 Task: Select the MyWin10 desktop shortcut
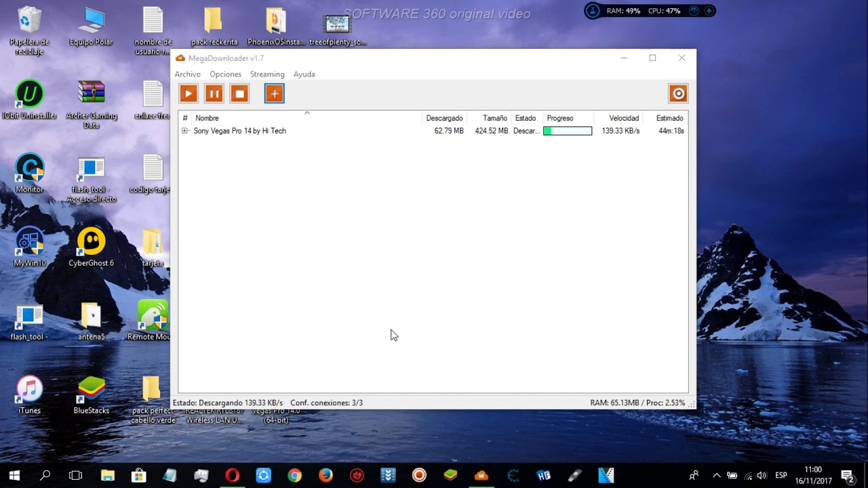29,247
